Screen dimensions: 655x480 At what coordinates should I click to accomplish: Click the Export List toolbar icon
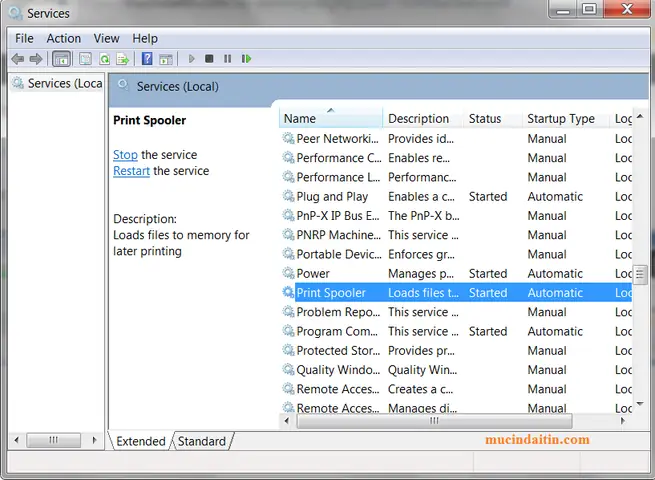pyautogui.click(x=123, y=59)
